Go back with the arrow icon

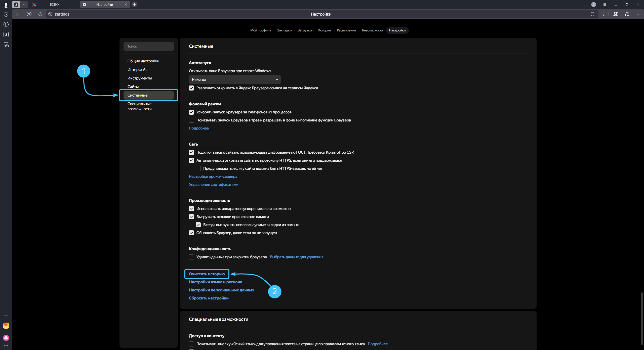pos(18,14)
